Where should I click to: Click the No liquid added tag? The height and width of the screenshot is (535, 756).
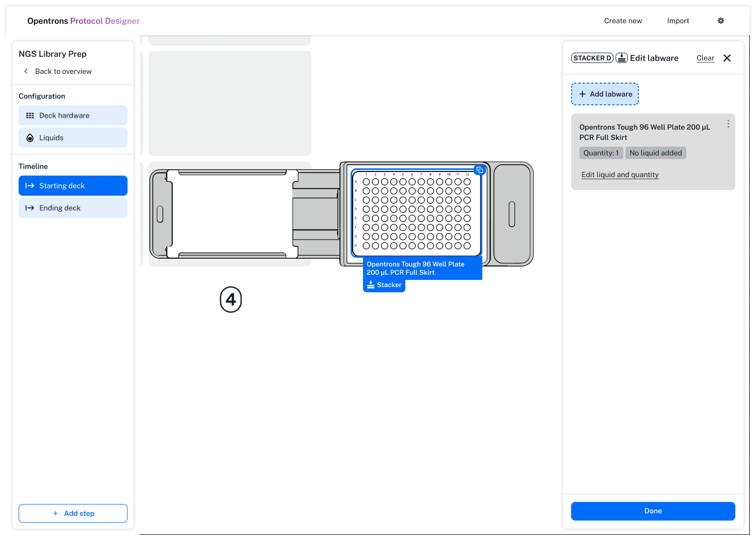[656, 153]
